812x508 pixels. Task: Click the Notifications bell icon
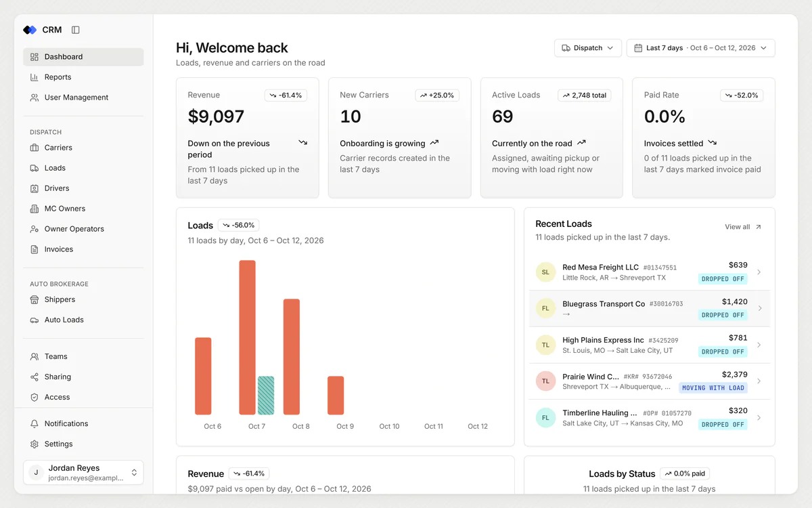[35, 423]
